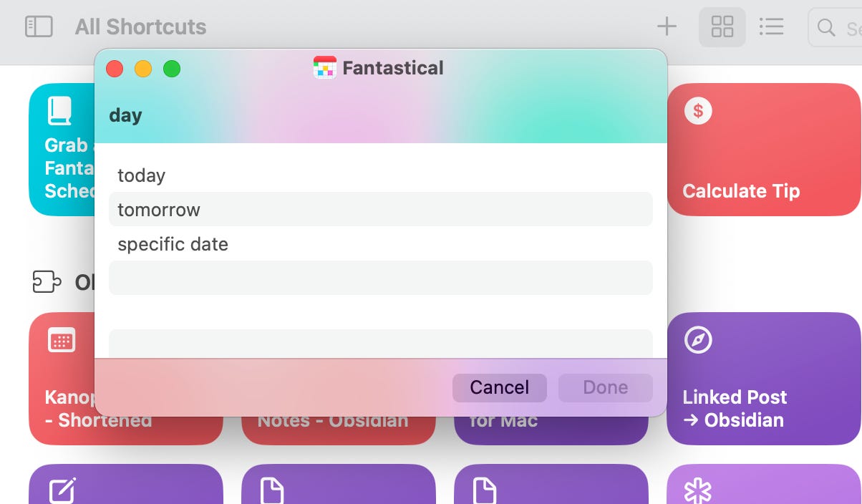Viewport: 862px width, 504px height.
Task: Open the Notes - Obsidian shortcut card
Action: [339, 430]
